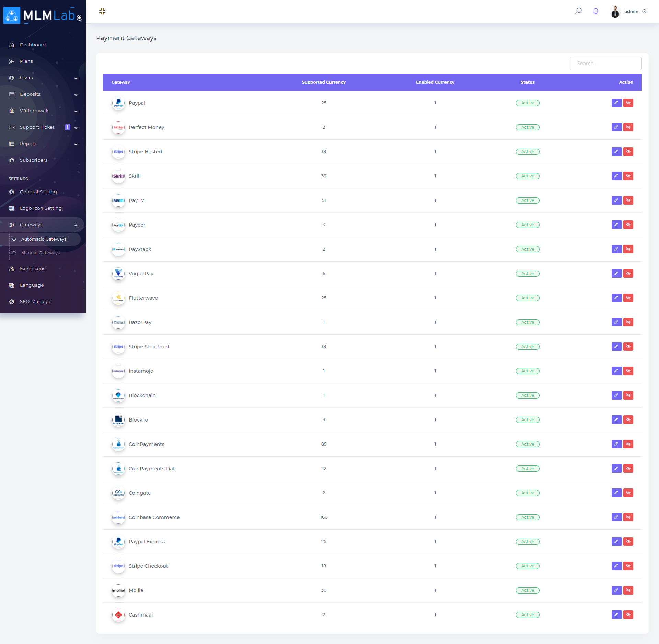
Task: Open the Subscribers page
Action: [34, 160]
